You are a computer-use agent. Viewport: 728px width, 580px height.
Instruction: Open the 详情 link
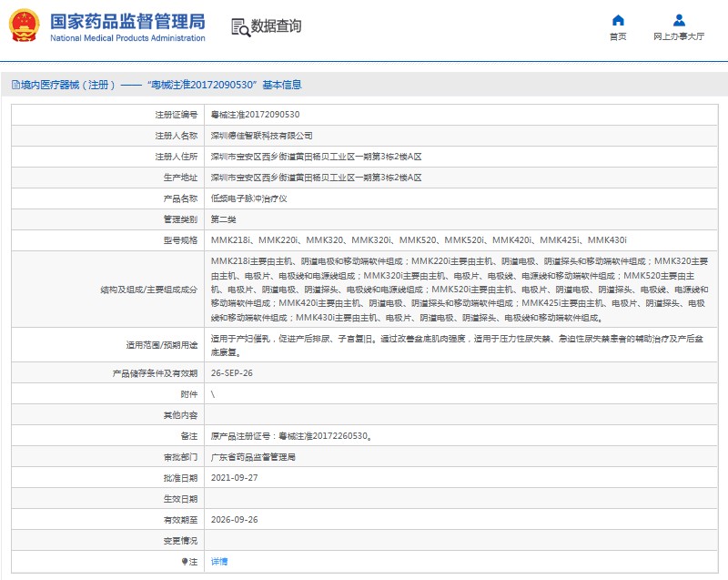[x=219, y=562]
